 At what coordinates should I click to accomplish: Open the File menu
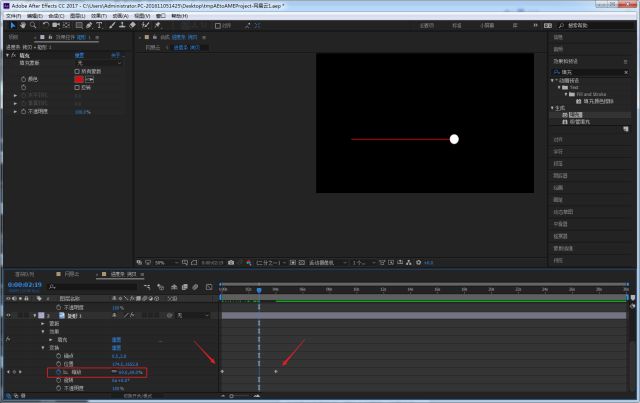click(13, 16)
